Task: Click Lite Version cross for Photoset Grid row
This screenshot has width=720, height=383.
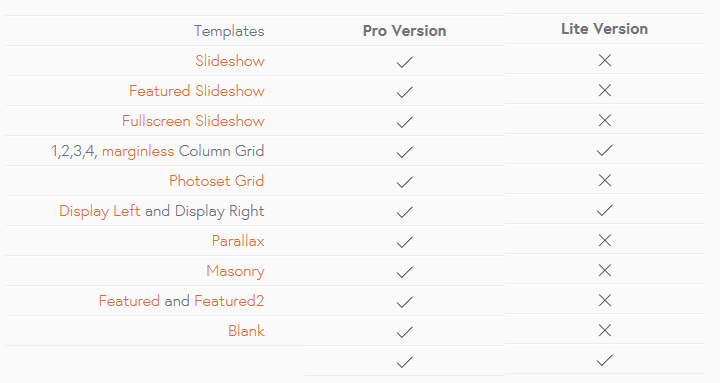Action: pos(605,180)
